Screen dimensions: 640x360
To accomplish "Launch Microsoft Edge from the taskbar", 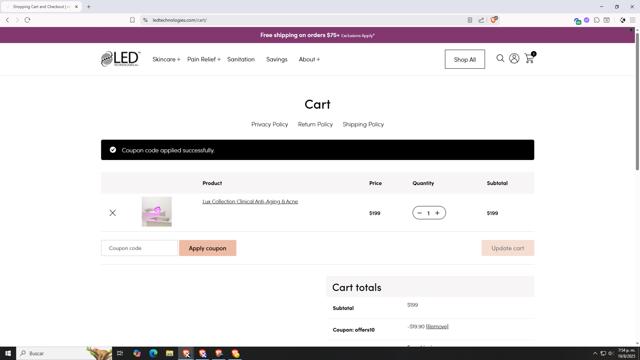I will pyautogui.click(x=153, y=353).
